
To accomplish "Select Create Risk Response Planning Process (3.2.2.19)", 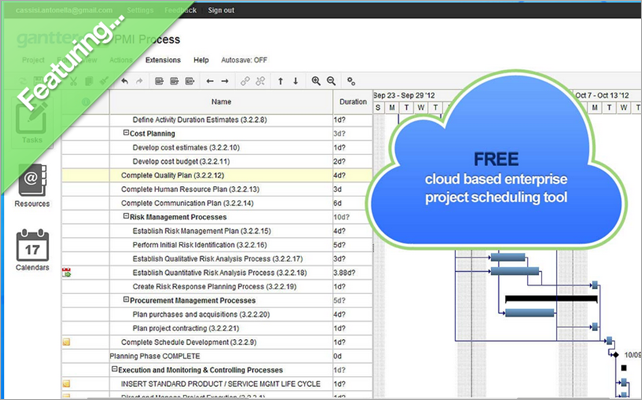I will (x=215, y=287).
